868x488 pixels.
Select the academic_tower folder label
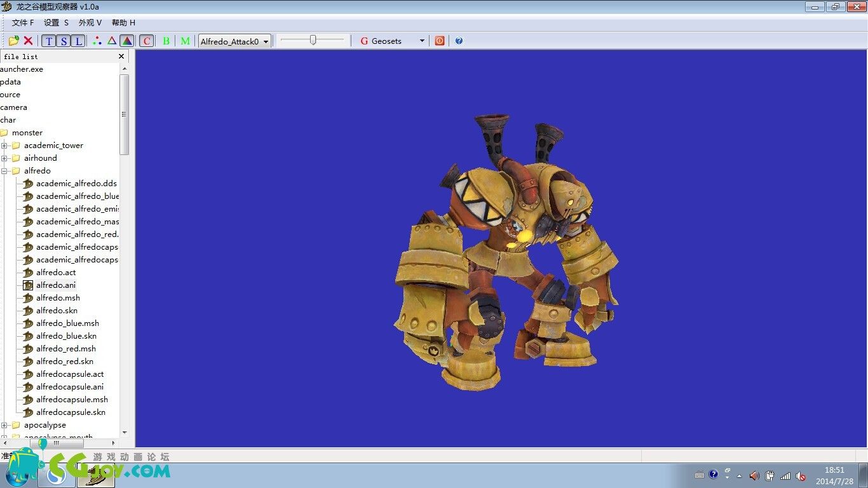pos(54,146)
